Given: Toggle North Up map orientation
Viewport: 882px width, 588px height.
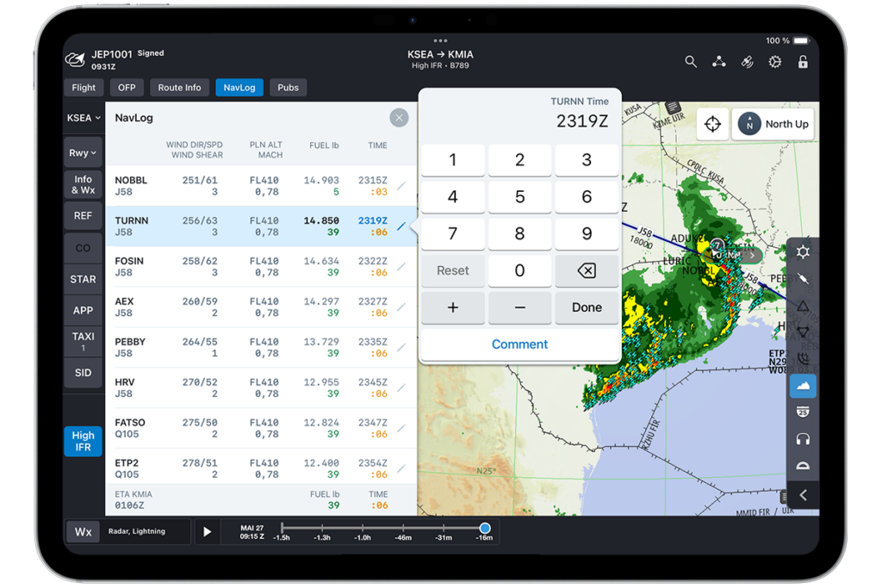Looking at the screenshot, I should click(773, 124).
